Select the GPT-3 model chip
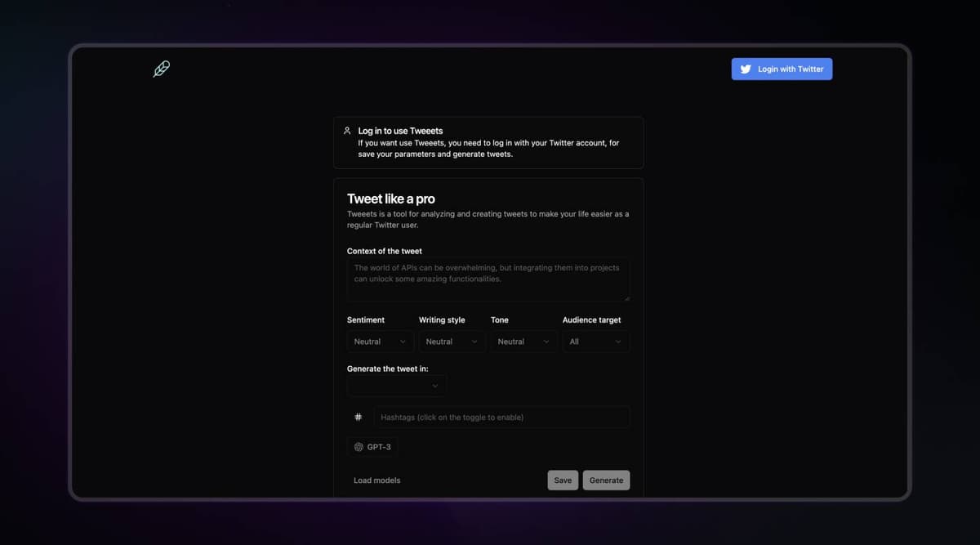Viewport: 980px width, 545px height. coord(372,446)
